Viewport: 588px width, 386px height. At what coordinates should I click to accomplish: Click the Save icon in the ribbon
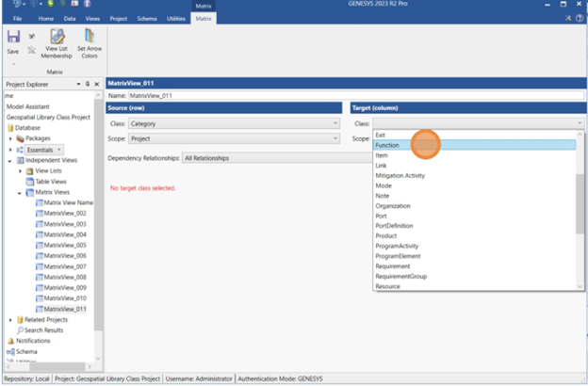click(x=13, y=40)
